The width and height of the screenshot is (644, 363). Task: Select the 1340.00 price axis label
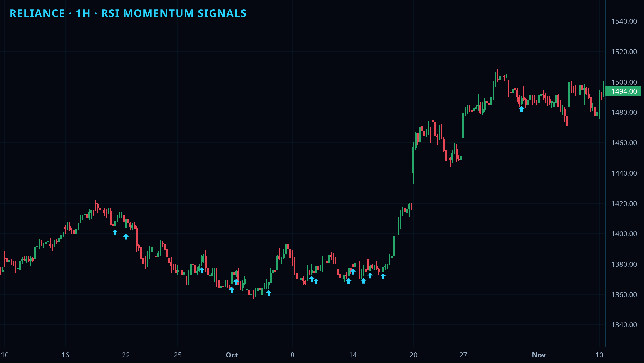click(x=624, y=325)
